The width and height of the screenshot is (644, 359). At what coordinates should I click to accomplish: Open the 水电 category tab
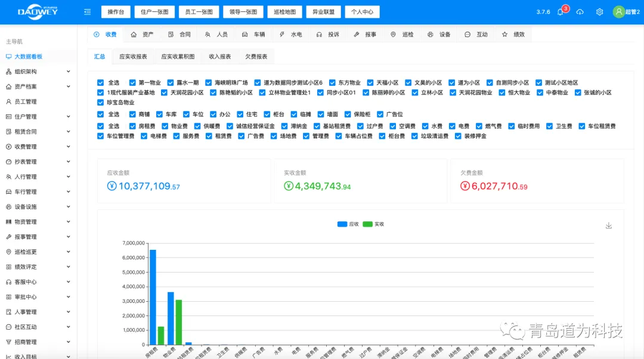click(x=290, y=35)
